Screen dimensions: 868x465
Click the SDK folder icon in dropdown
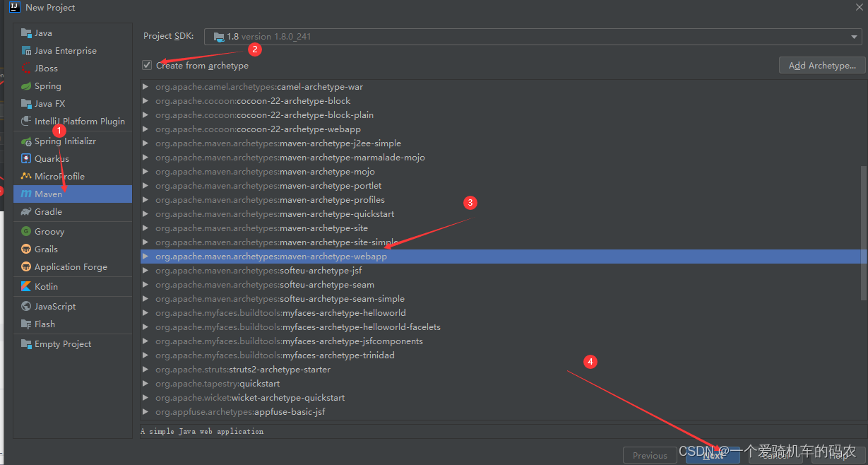(218, 37)
